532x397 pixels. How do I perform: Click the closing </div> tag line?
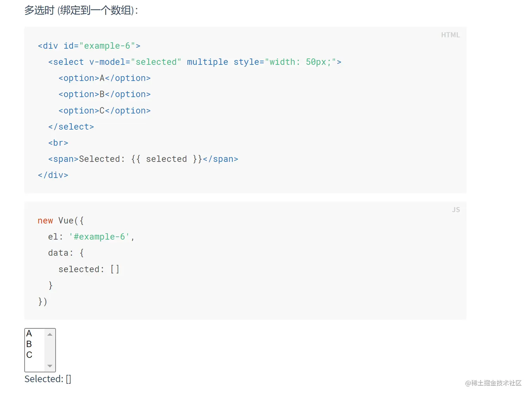[53, 175]
